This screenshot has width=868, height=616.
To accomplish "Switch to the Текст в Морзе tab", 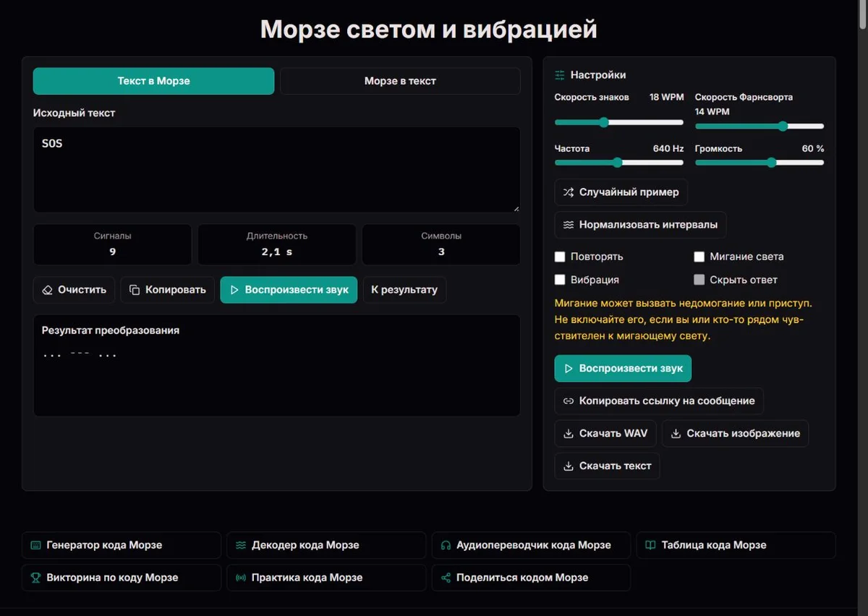I will pos(153,81).
